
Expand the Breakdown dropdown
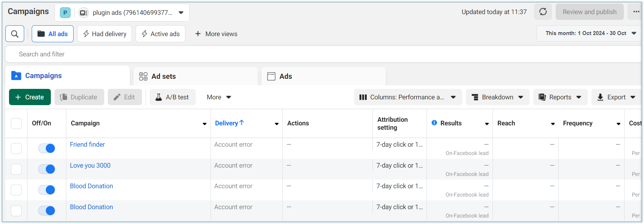[497, 97]
